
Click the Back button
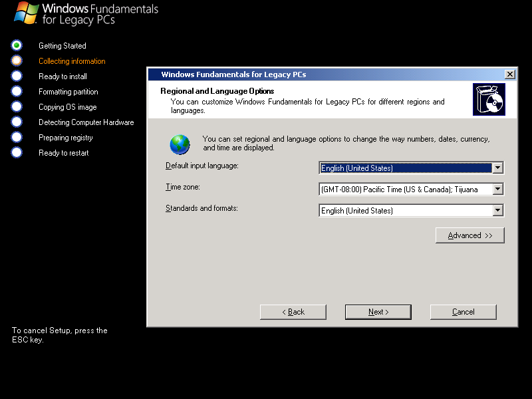point(293,312)
